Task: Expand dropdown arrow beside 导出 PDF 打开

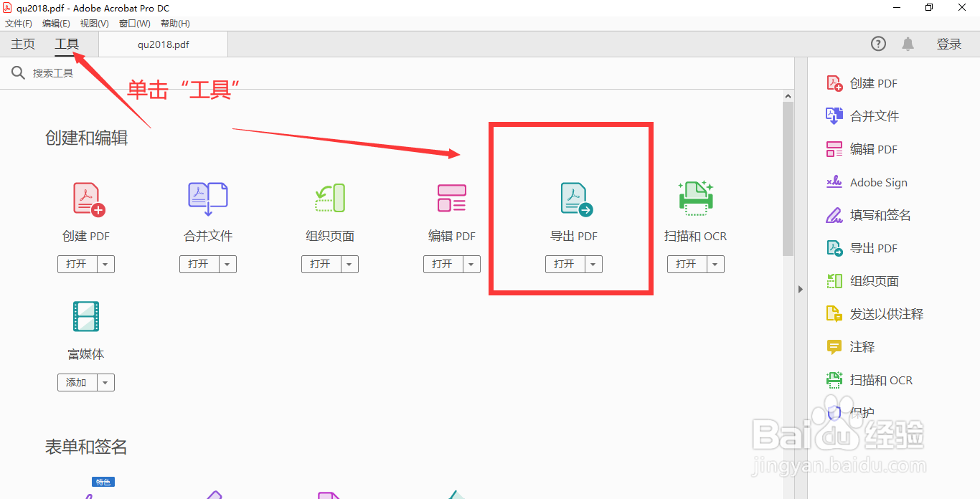Action: [593, 264]
